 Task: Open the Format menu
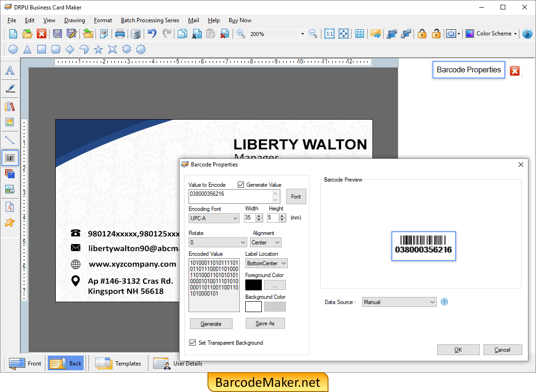[x=103, y=20]
